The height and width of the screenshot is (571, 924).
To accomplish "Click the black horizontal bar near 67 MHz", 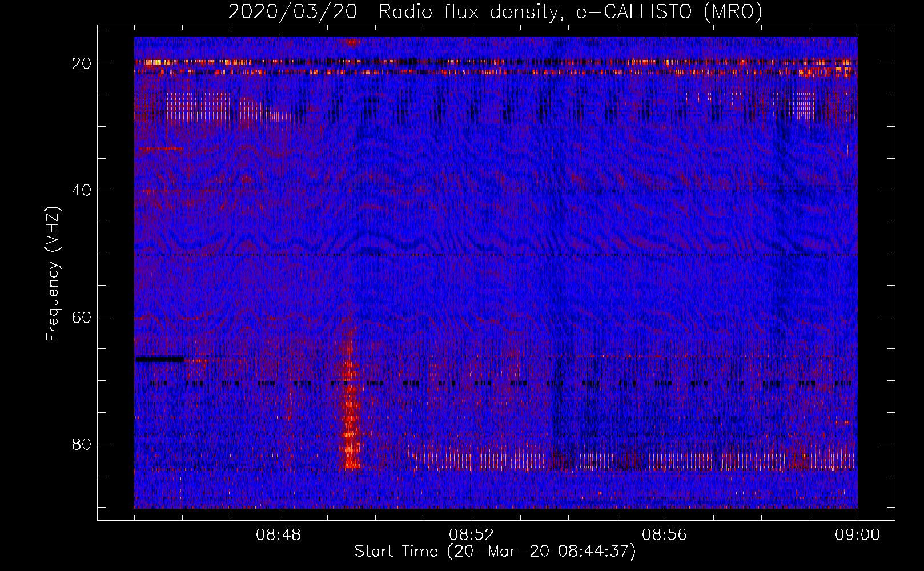I will click(160, 359).
